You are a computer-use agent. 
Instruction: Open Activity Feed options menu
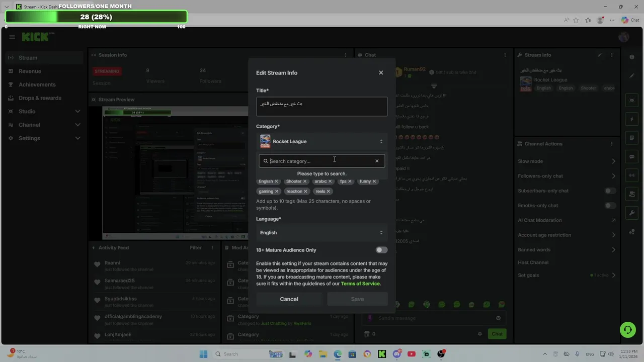(x=212, y=247)
